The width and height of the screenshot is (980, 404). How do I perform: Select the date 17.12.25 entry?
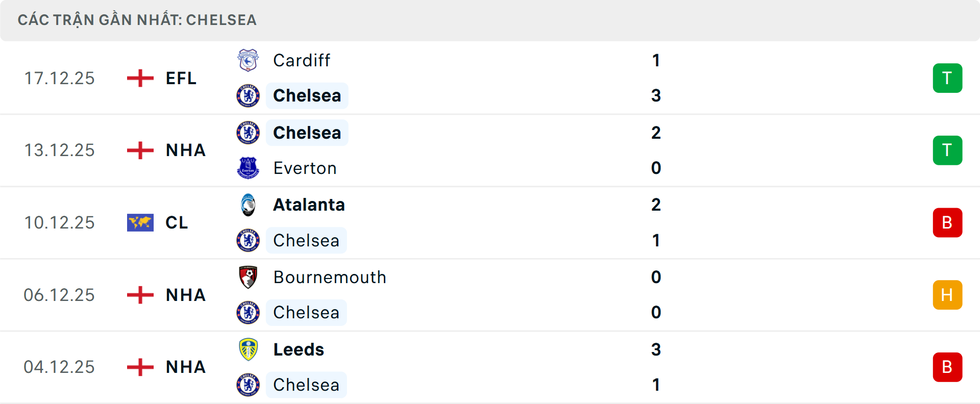[x=59, y=78]
